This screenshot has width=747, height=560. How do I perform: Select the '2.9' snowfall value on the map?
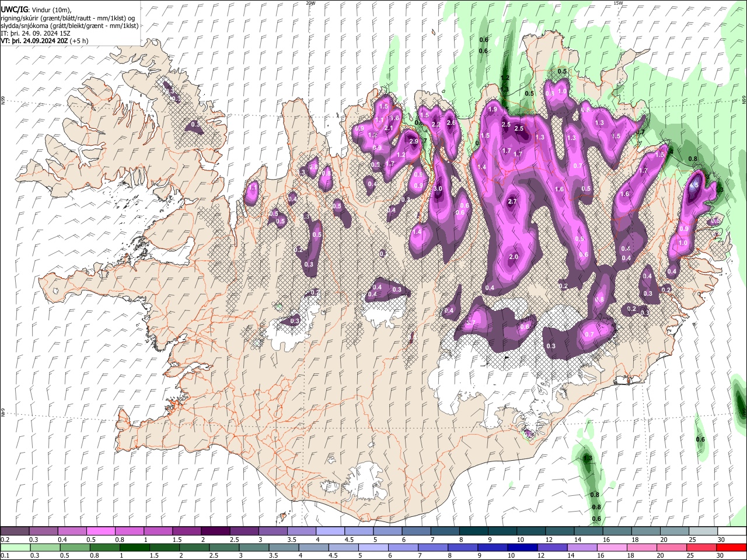[414, 142]
